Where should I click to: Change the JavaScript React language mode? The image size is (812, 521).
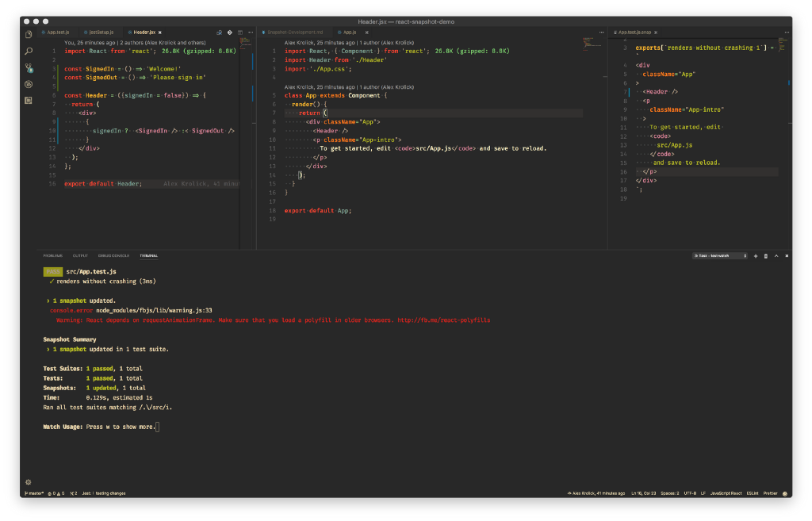pyautogui.click(x=725, y=493)
